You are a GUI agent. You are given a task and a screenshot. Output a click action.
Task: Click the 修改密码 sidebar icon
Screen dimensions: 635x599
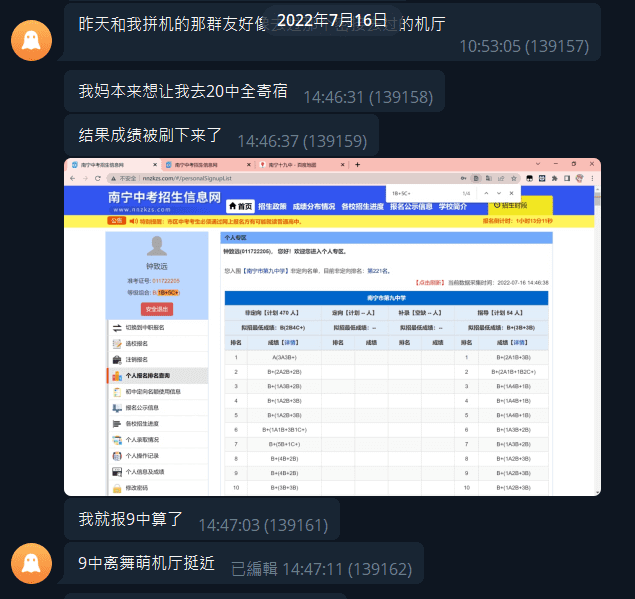point(116,488)
